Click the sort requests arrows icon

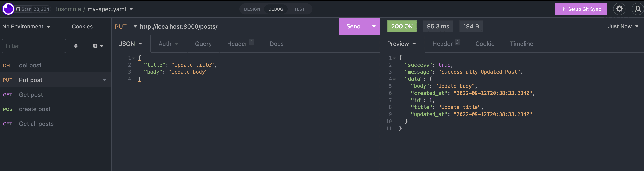tap(76, 46)
